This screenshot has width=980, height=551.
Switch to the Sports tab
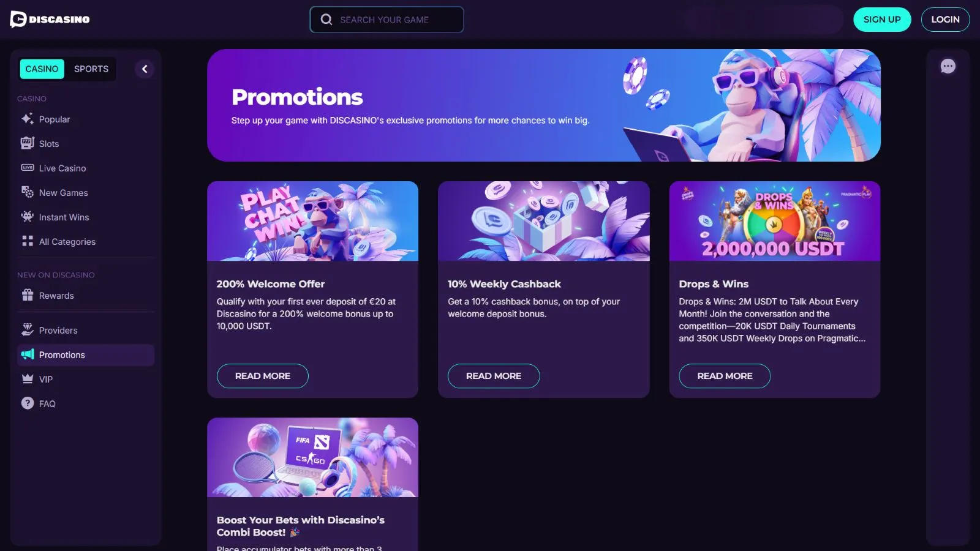coord(91,69)
